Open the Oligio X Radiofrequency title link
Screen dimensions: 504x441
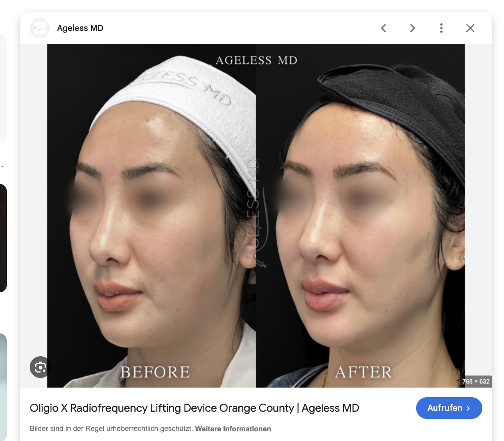[194, 408]
